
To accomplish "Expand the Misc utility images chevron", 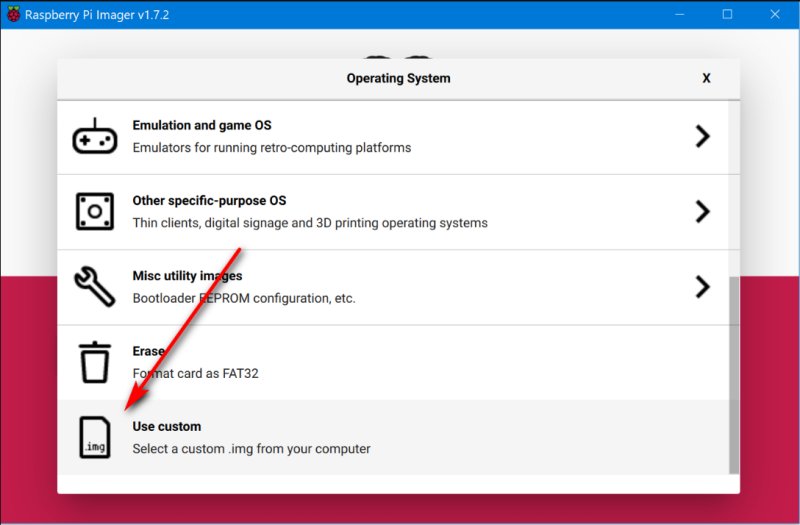I will 702,287.
